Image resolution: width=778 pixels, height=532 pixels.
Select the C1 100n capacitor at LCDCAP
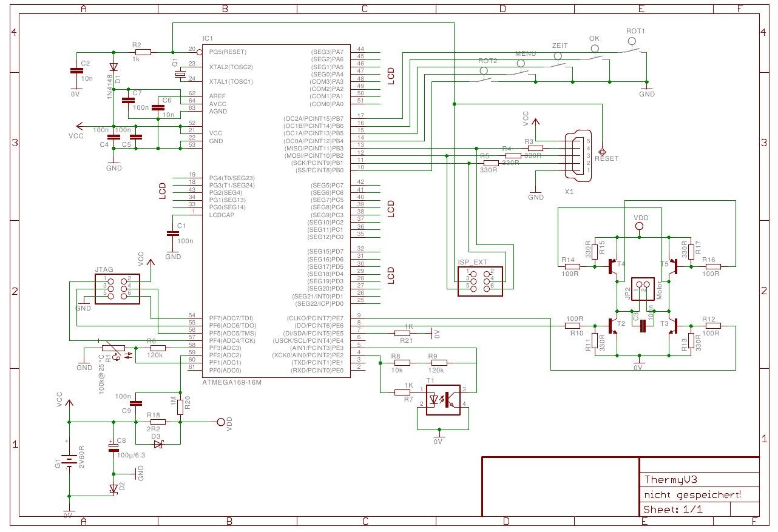click(x=173, y=233)
